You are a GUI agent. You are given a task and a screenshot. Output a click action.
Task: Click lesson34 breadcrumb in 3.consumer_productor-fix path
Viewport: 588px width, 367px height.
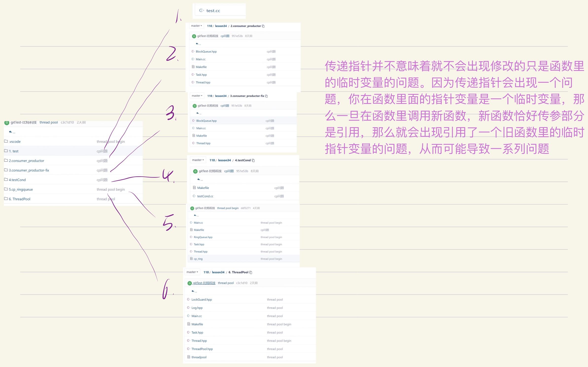(221, 96)
